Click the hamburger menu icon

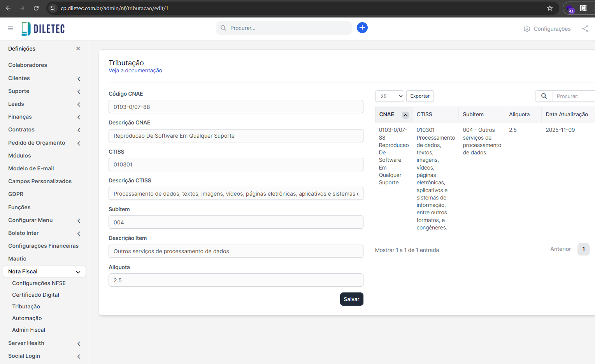[x=11, y=28]
